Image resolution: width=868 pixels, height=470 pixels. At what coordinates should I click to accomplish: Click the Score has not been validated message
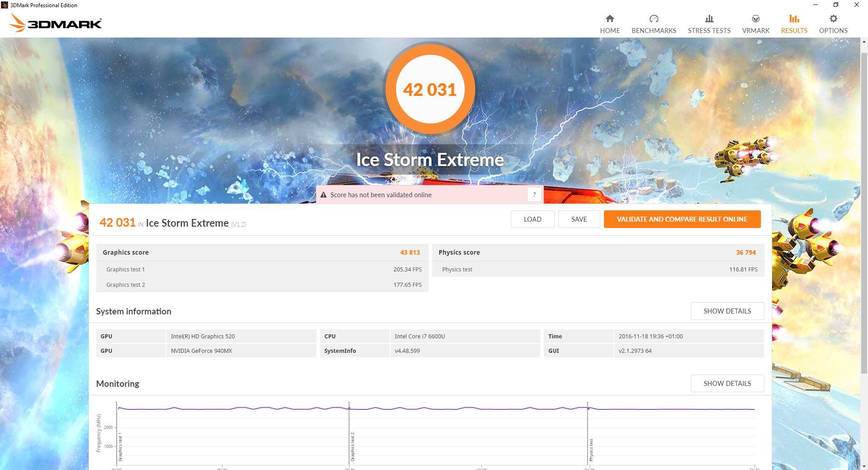(x=381, y=195)
